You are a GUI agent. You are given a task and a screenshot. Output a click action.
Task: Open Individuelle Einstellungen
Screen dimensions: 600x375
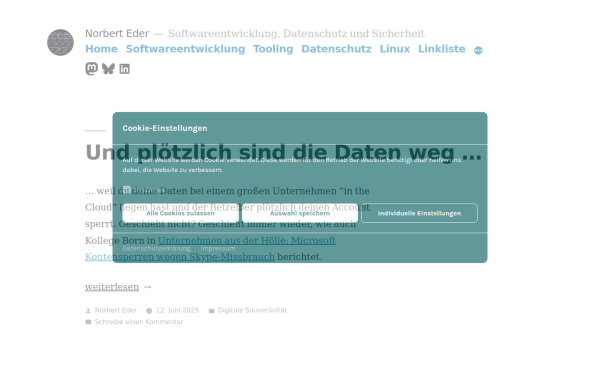[x=419, y=213]
